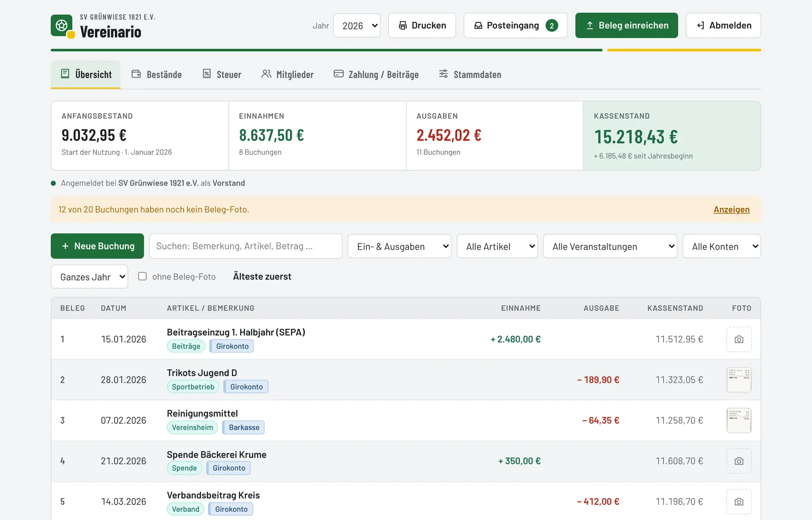Click the amount + 2.480,00 €
This screenshot has width=812, height=520.
point(515,339)
